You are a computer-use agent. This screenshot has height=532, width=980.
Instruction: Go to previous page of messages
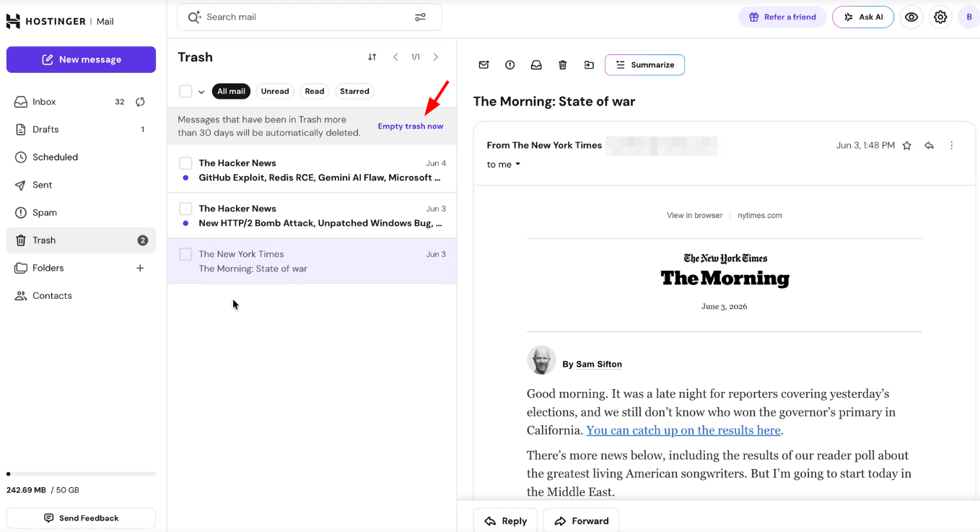click(x=395, y=57)
